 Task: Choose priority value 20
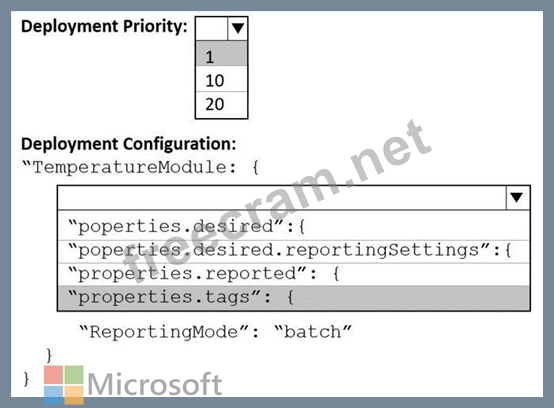click(221, 105)
